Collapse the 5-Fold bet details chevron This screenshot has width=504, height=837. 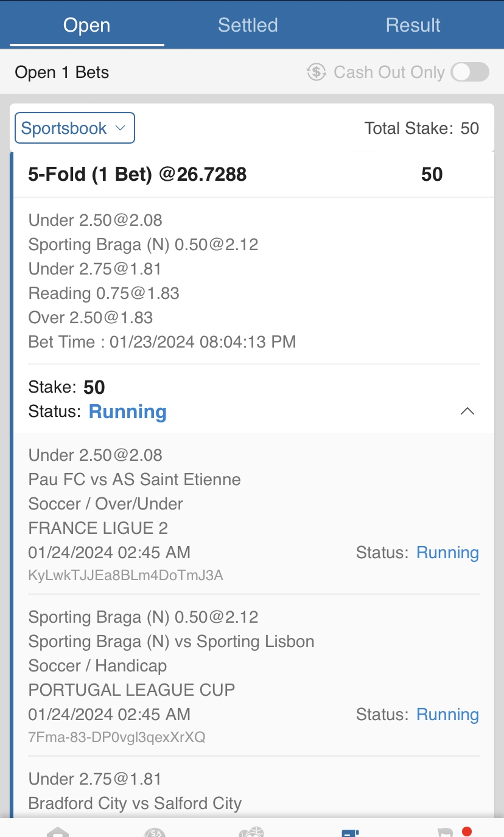[x=467, y=411]
